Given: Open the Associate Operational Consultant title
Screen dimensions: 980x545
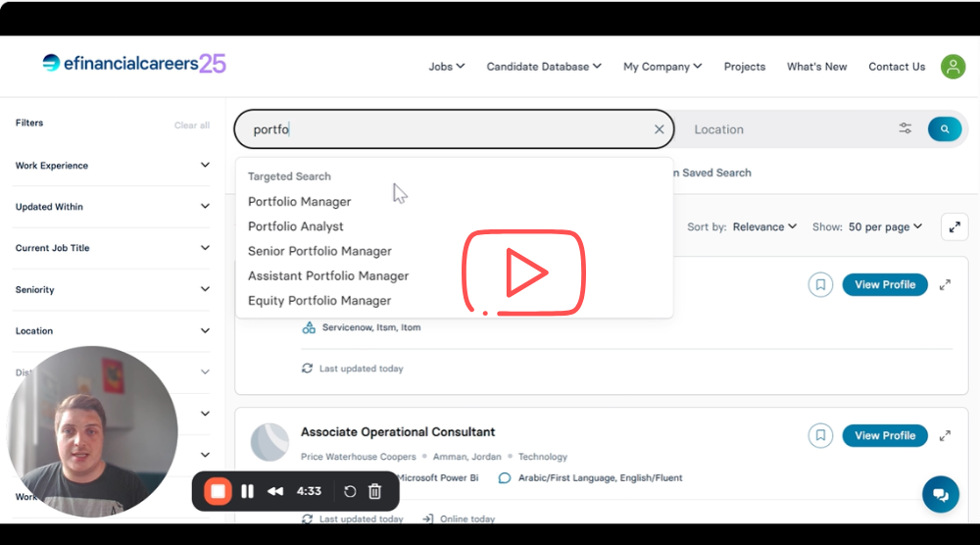Looking at the screenshot, I should [x=398, y=432].
